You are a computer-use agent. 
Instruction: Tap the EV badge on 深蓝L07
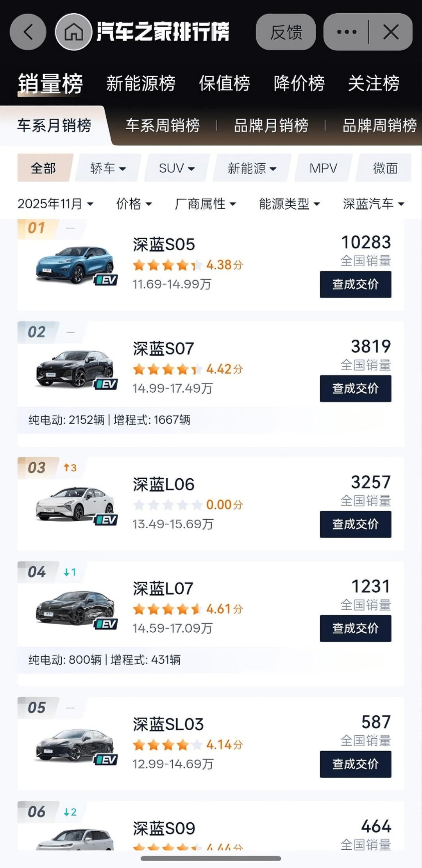(106, 624)
